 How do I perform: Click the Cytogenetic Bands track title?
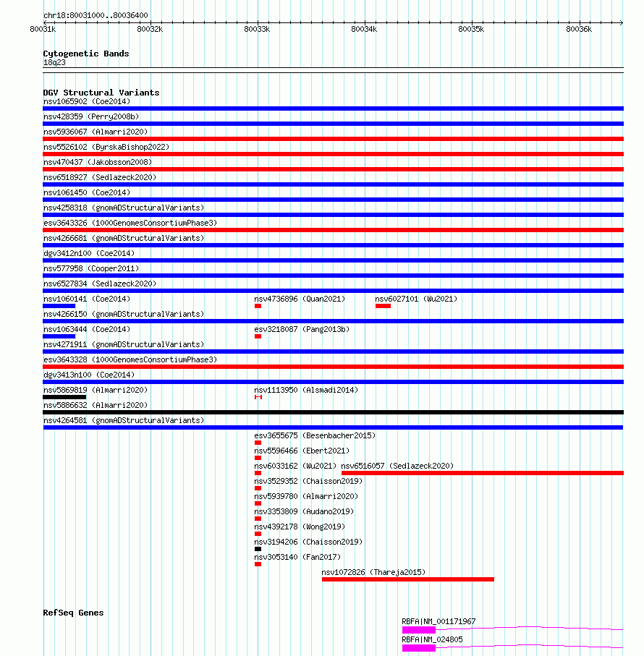[x=86, y=54]
